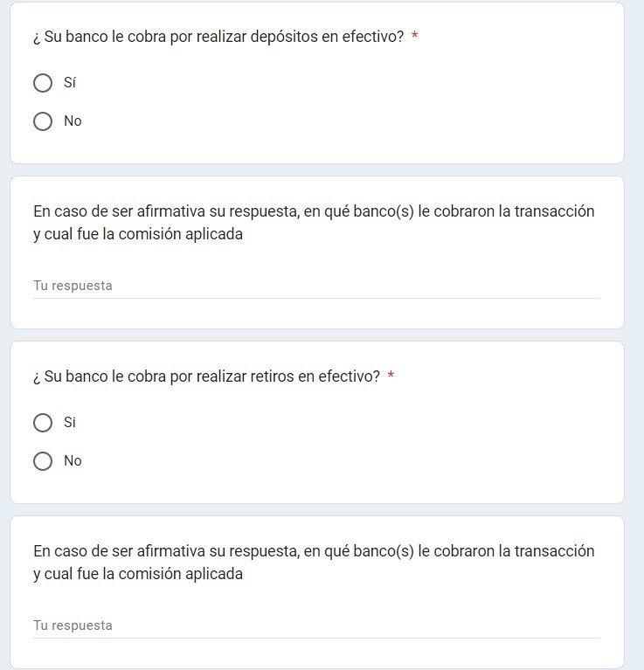The height and width of the screenshot is (670, 644).
Task: Click the second 'En caso de ser afirmativa' description text
Action: (314, 563)
